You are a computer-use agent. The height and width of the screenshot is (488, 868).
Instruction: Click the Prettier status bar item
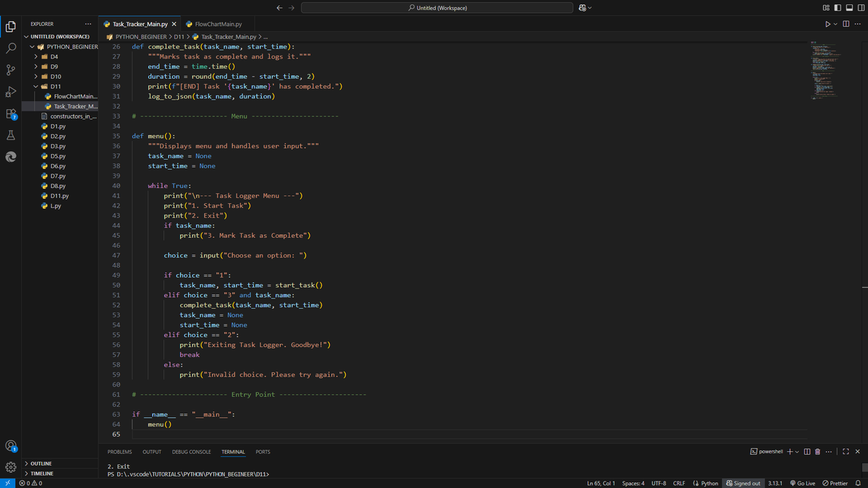[835, 483]
